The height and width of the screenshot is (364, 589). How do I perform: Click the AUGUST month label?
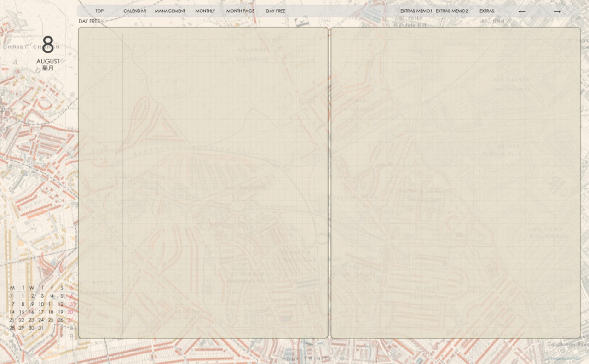click(x=48, y=61)
